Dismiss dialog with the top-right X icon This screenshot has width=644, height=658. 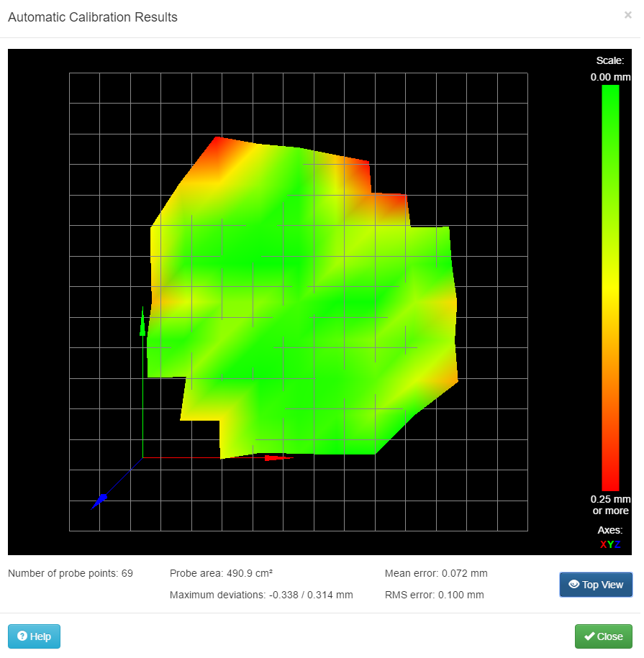[x=627, y=14]
